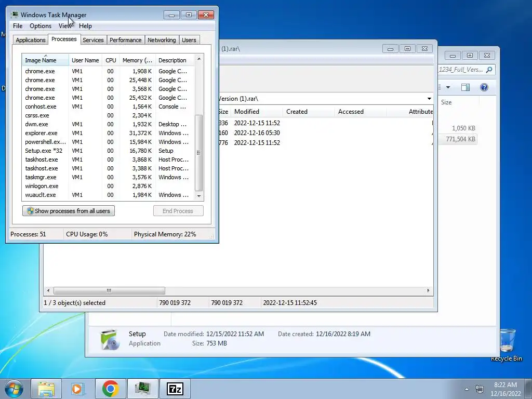Viewport: 532px width, 399px height.
Task: Open the Options menu in Task Manager
Action: click(x=41, y=26)
